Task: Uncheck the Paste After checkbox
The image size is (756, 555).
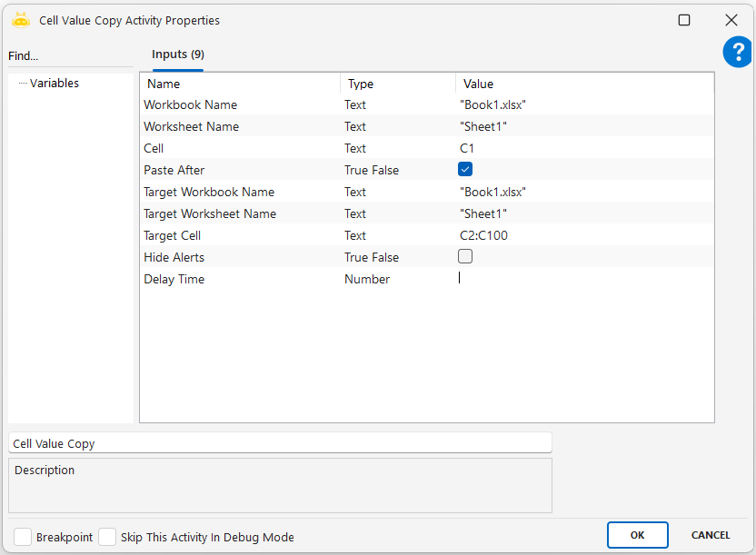Action: point(465,169)
